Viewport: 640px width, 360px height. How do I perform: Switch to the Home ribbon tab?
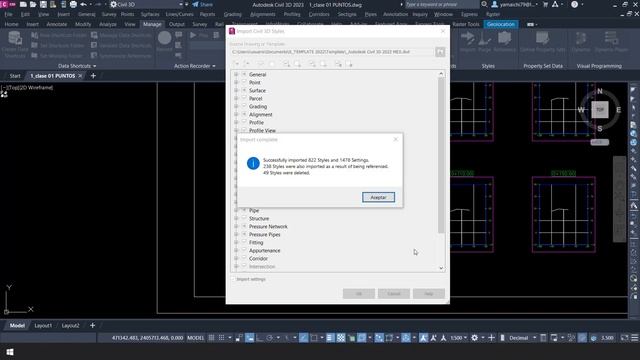pos(11,24)
